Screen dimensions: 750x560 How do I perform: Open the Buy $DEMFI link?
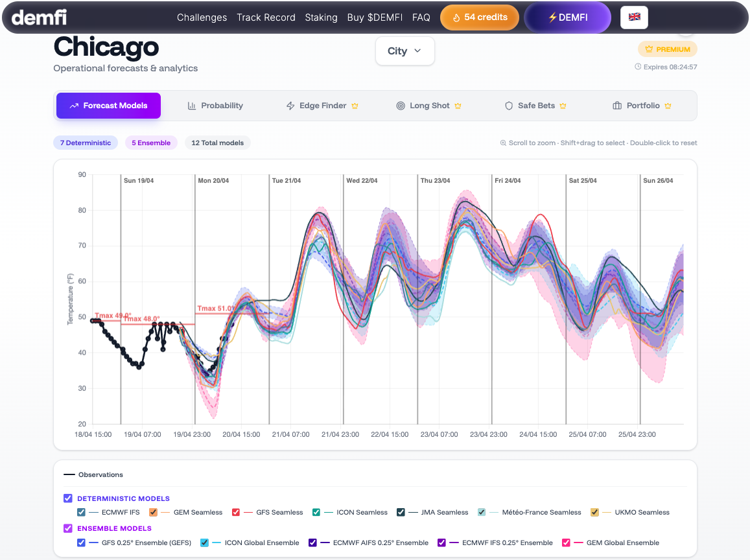point(373,17)
